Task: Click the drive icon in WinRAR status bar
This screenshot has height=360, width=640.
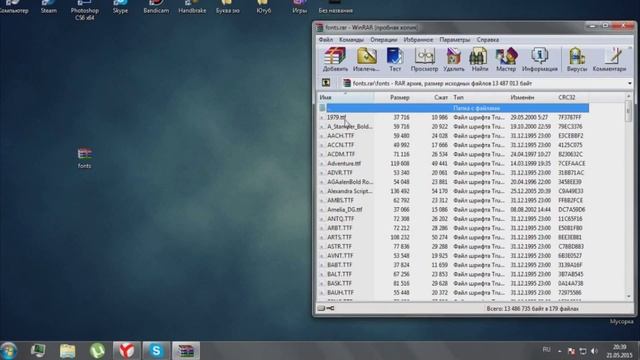Action: [x=321, y=308]
